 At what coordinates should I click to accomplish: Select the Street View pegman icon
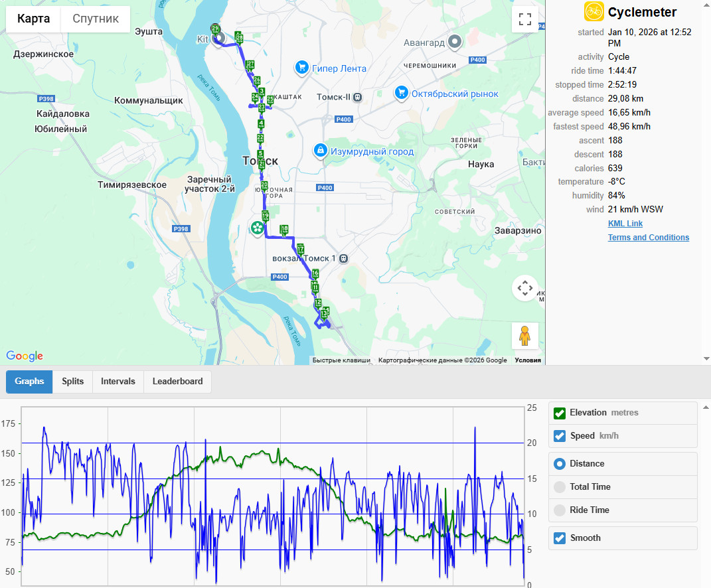[x=524, y=336]
